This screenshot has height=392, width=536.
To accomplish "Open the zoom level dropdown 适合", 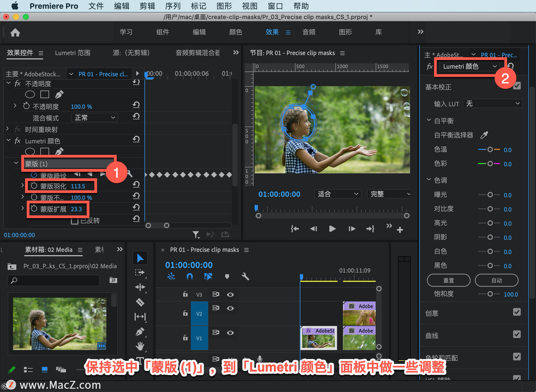I will [x=338, y=194].
